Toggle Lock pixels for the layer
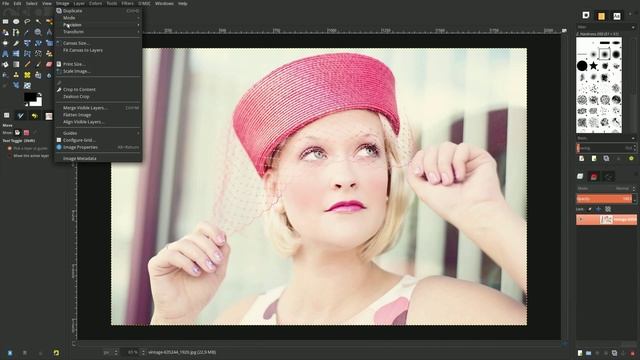 [x=590, y=209]
